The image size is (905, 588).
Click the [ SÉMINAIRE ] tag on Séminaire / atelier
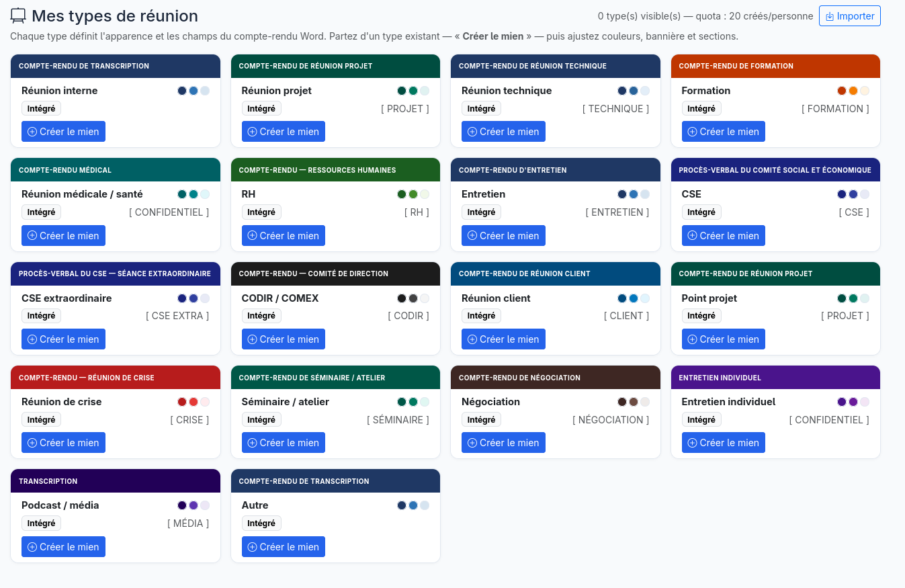398,420
